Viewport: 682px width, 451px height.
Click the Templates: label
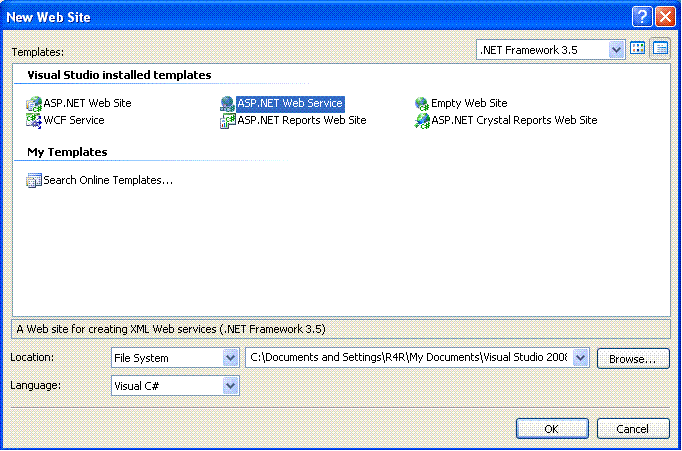point(38,52)
